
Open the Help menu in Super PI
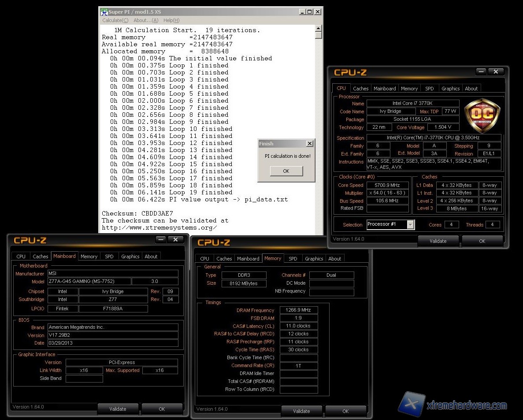tap(171, 20)
